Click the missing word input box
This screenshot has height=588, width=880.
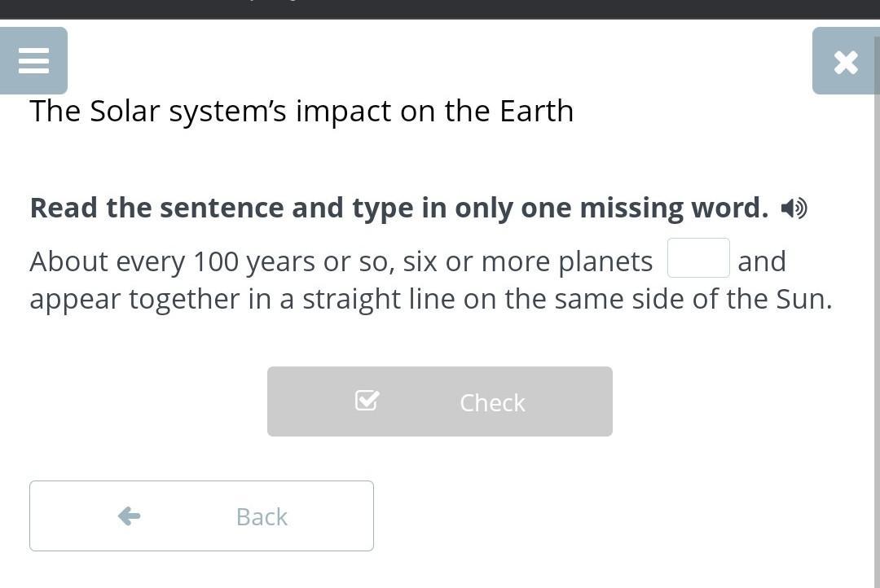(x=698, y=258)
